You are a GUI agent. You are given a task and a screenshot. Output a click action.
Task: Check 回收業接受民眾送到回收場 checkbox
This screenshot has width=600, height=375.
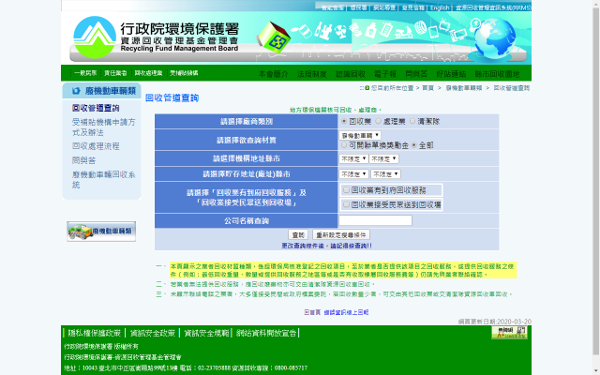coord(346,205)
